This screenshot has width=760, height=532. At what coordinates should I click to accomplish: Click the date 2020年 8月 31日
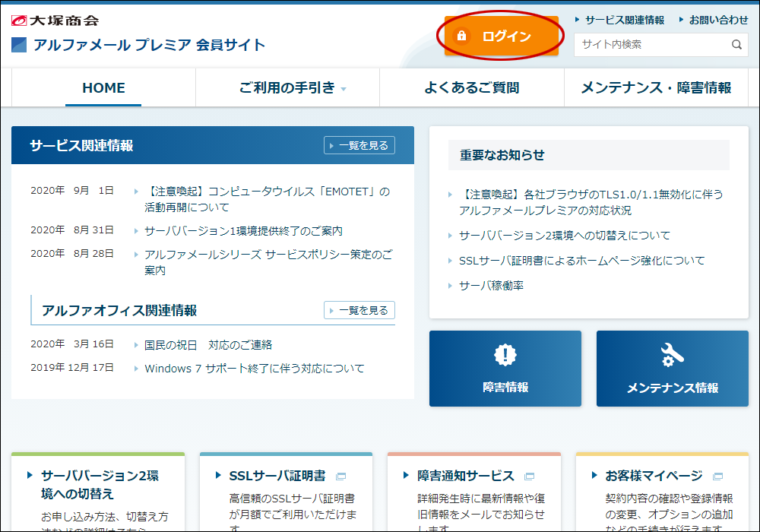[71, 230]
